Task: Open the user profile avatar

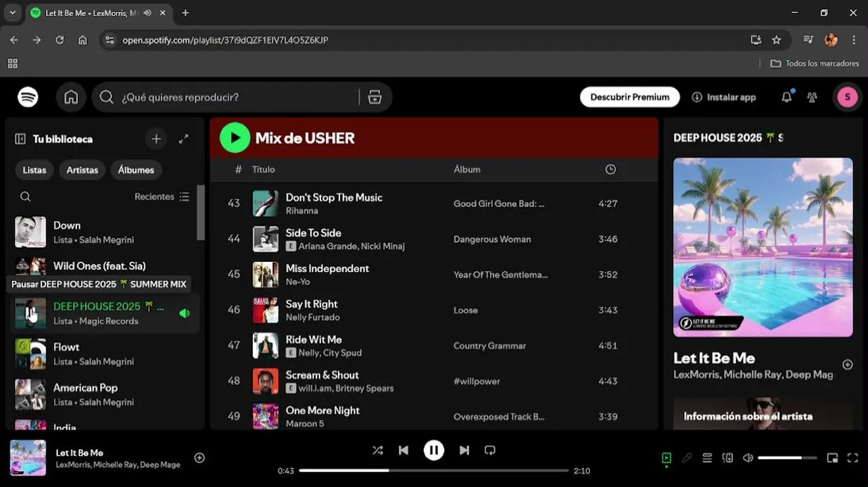Action: [847, 97]
